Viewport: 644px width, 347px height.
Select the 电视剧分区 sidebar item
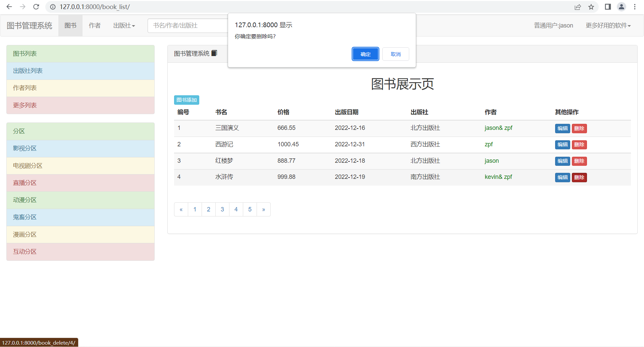[80, 166]
